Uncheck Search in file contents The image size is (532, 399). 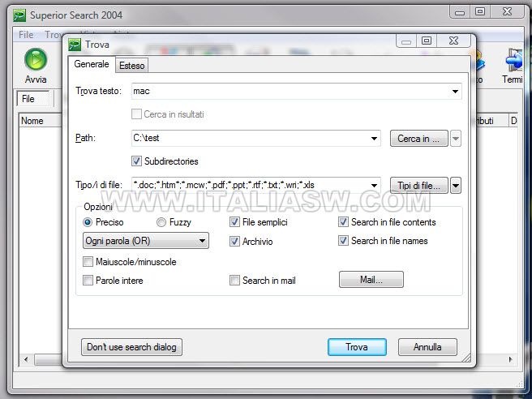pyautogui.click(x=343, y=222)
